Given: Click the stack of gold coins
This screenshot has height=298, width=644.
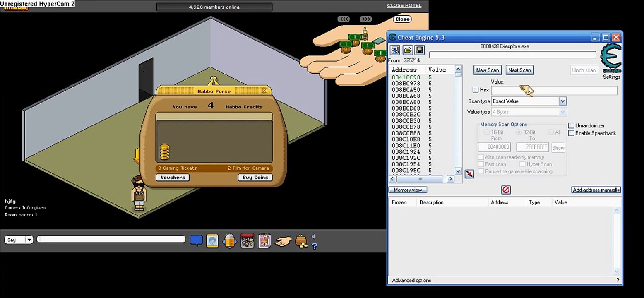Looking at the screenshot, I should pyautogui.click(x=164, y=152).
